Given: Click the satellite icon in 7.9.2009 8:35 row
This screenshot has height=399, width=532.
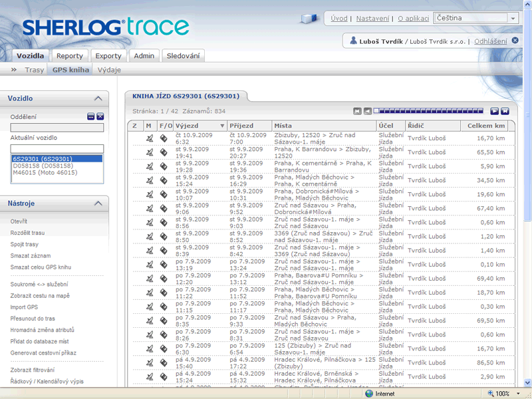Looking at the screenshot, I should click(x=150, y=321).
